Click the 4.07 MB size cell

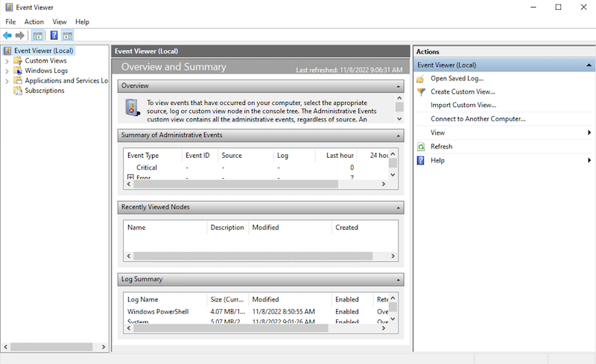point(228,312)
